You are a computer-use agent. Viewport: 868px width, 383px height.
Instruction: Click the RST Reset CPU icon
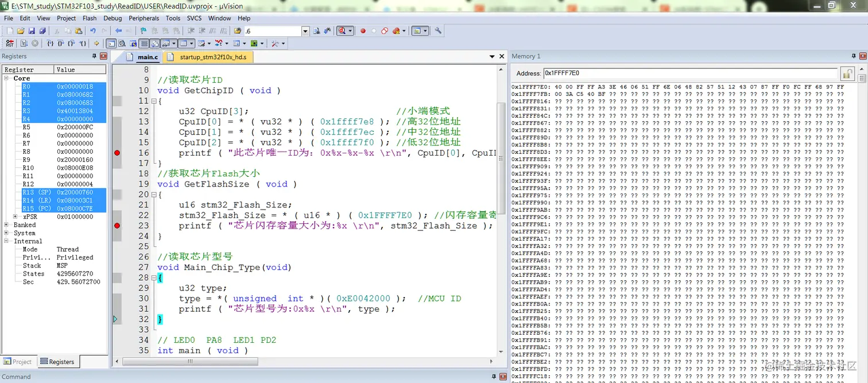coord(10,44)
